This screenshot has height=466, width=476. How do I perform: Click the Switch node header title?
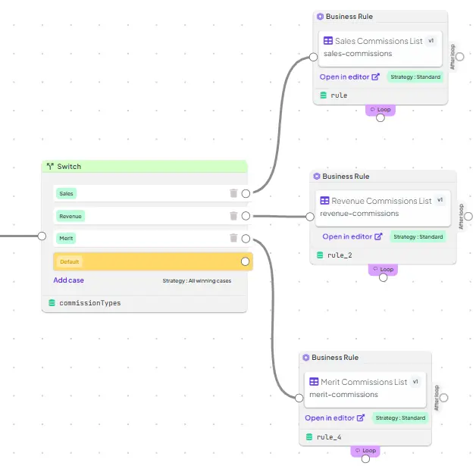point(69,166)
